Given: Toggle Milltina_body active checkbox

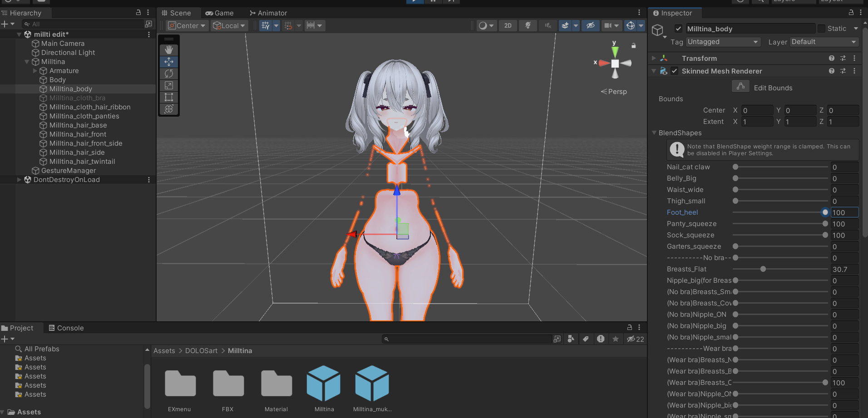Looking at the screenshot, I should (x=678, y=29).
